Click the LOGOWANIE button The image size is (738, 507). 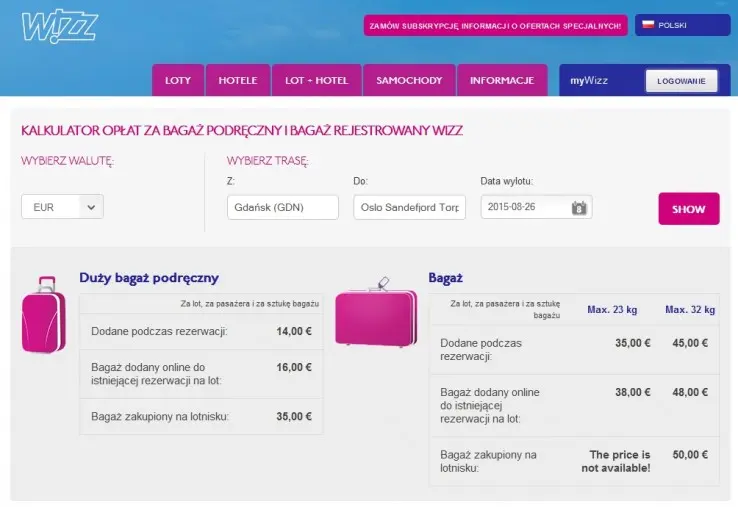[x=681, y=81]
